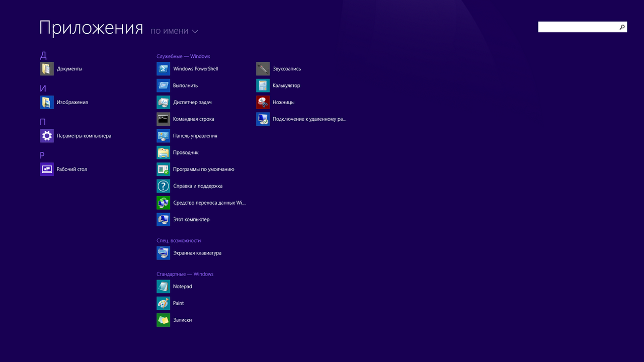The image size is (644, 362).
Task: Open Звукозапись recorder icon
Action: coord(263,69)
